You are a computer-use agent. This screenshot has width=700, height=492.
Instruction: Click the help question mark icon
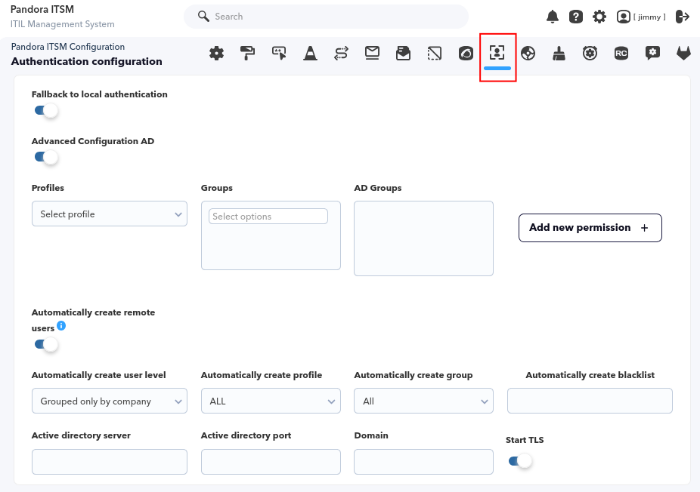575,17
